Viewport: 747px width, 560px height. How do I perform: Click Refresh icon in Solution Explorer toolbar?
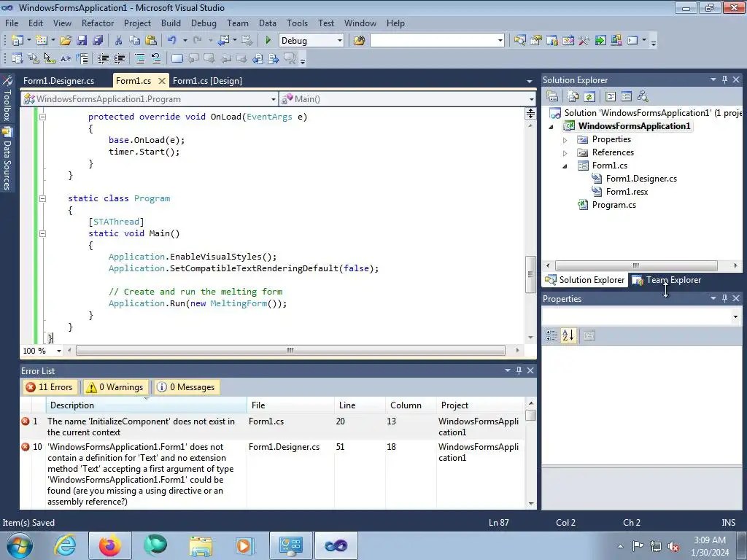589,97
